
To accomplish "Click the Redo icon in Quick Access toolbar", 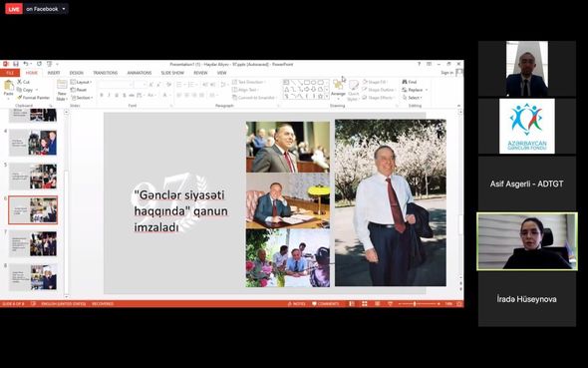I will [x=39, y=64].
